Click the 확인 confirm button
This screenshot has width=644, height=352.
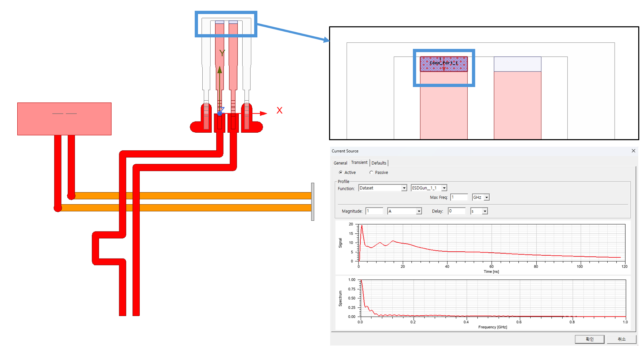(x=589, y=339)
